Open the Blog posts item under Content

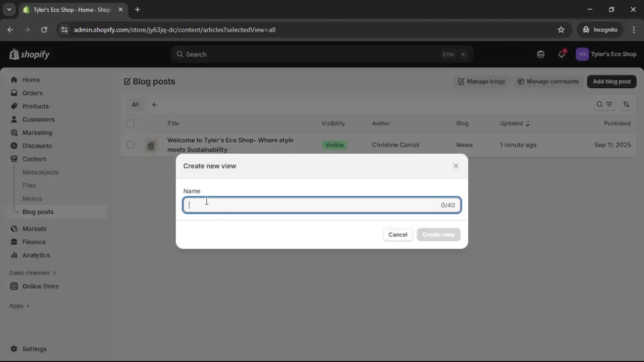pyautogui.click(x=38, y=212)
